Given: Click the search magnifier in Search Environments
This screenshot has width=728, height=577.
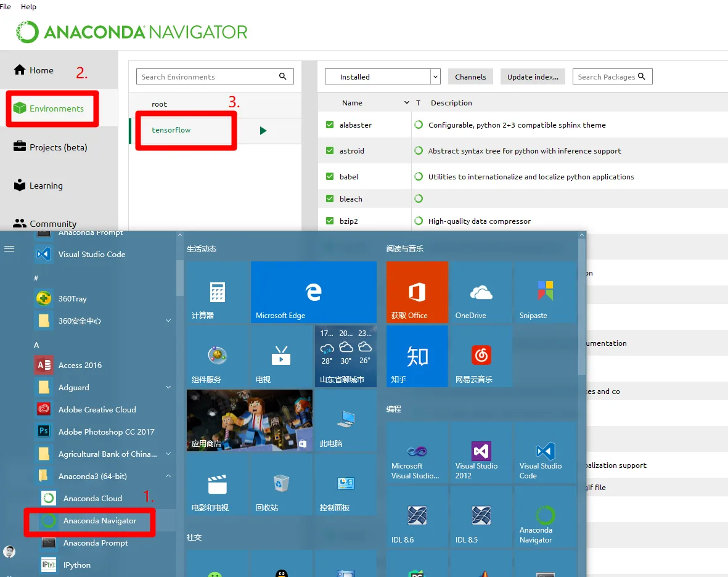Looking at the screenshot, I should tap(283, 76).
